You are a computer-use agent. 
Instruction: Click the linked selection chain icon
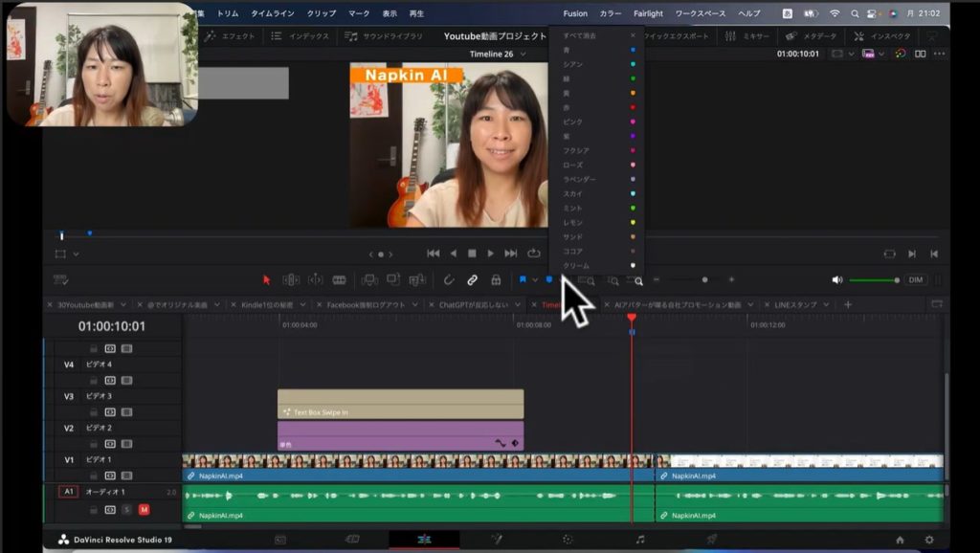472,280
